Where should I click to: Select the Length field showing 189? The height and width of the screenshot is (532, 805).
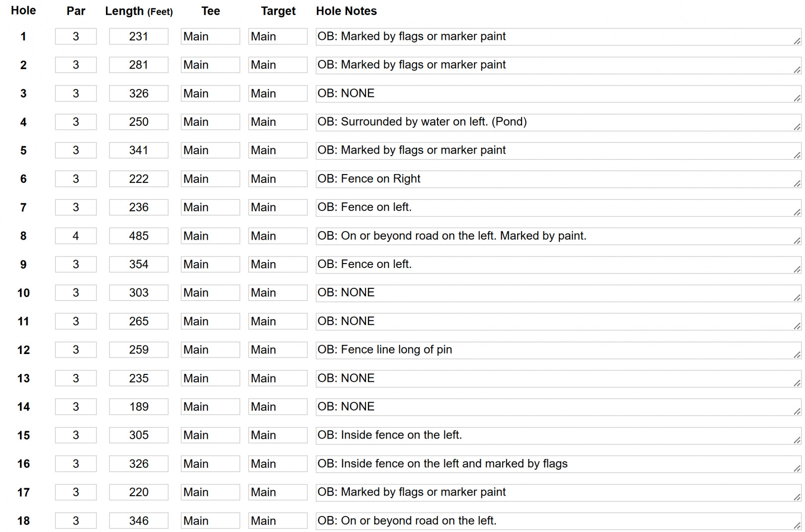click(139, 407)
